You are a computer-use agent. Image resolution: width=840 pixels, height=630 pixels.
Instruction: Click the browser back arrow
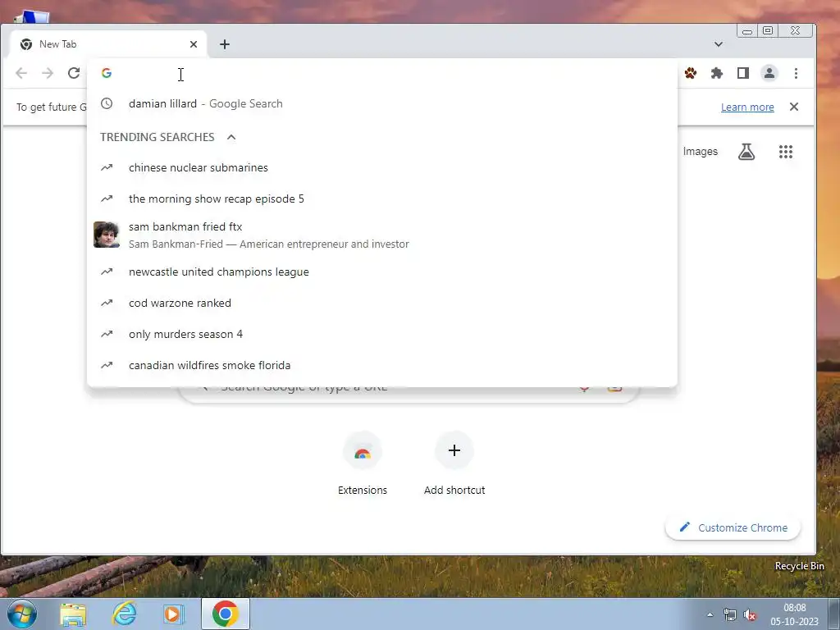tap(21, 73)
